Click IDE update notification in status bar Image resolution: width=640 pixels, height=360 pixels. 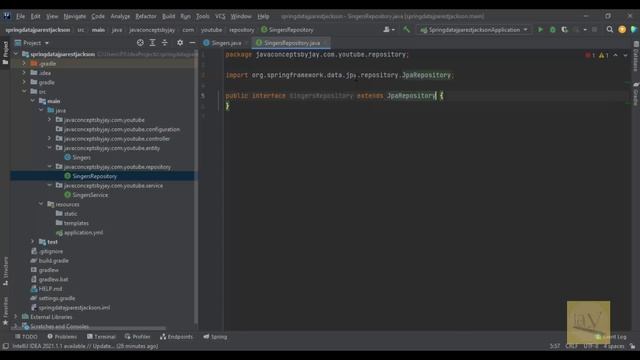85,346
